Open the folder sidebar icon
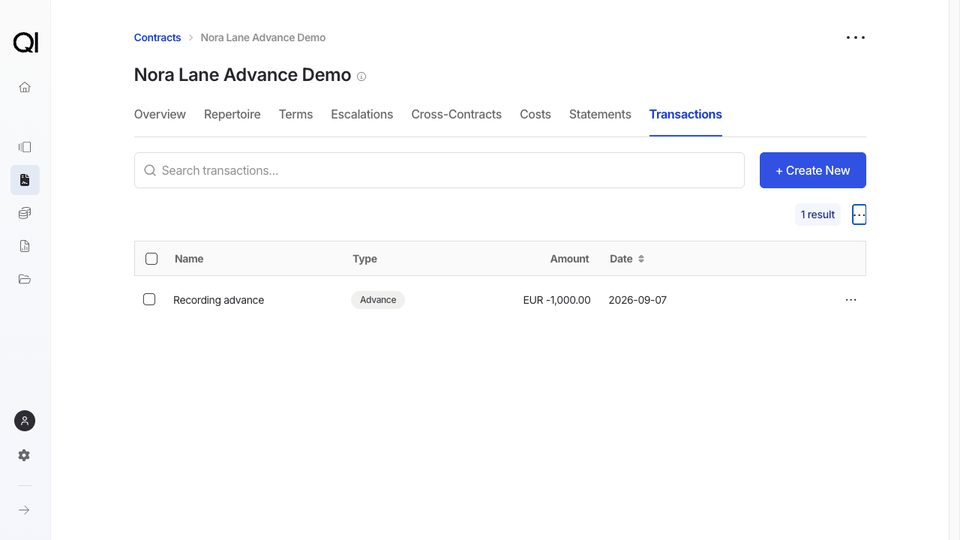This screenshot has height=540, width=960. click(x=24, y=279)
